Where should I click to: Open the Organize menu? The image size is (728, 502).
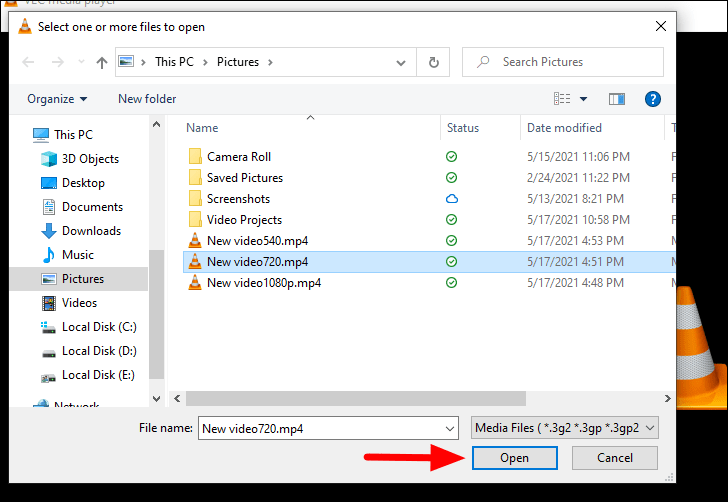click(57, 99)
